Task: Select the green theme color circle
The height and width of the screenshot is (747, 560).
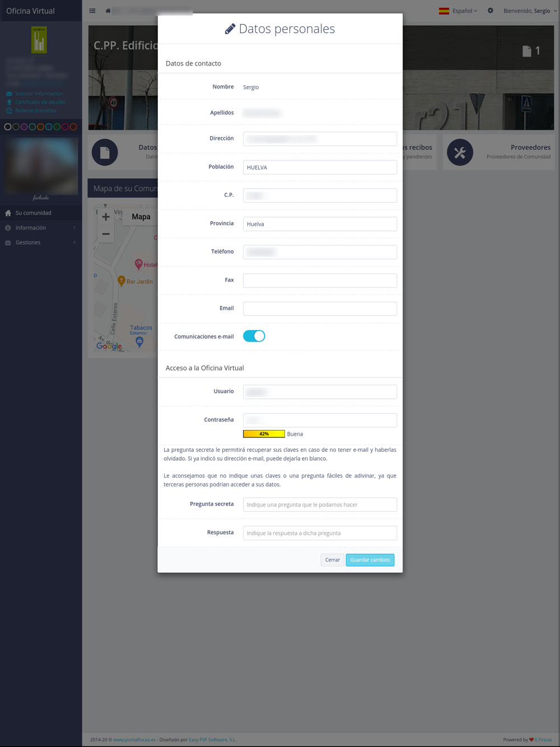Action: click(x=57, y=127)
